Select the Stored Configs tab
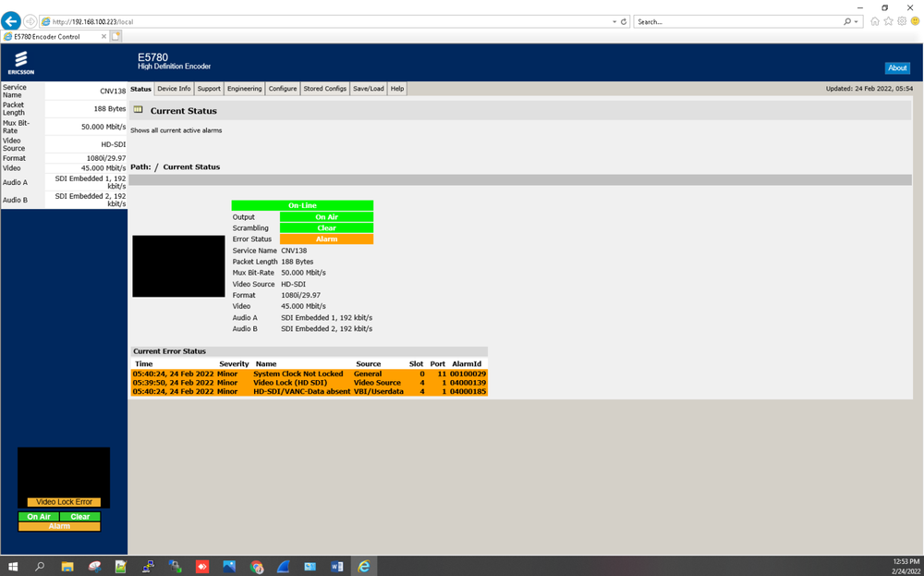This screenshot has width=924, height=576. click(x=325, y=89)
